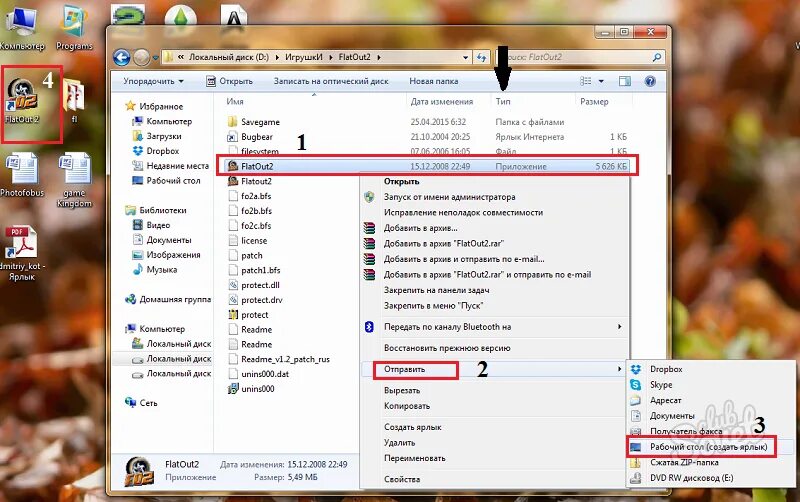Screen dimensions: 800x502
Task: Expand the Bluetooth submenu arrow
Action: coord(619,327)
